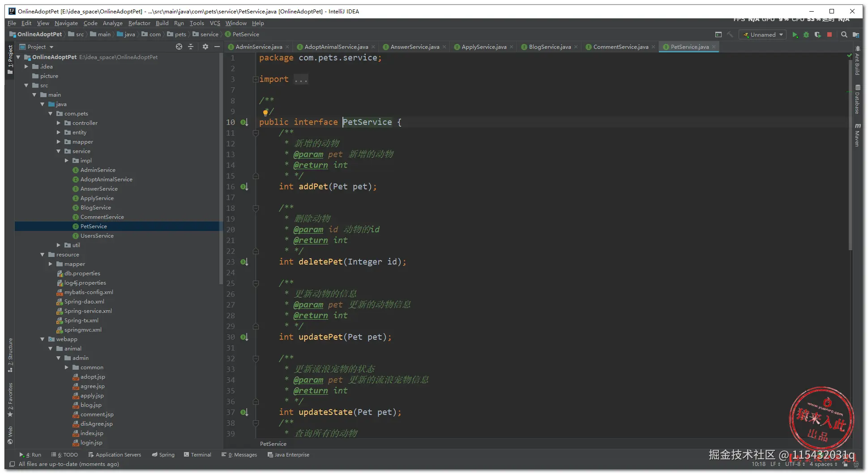
Task: Toggle the Structure tool window
Action: [x=10, y=355]
